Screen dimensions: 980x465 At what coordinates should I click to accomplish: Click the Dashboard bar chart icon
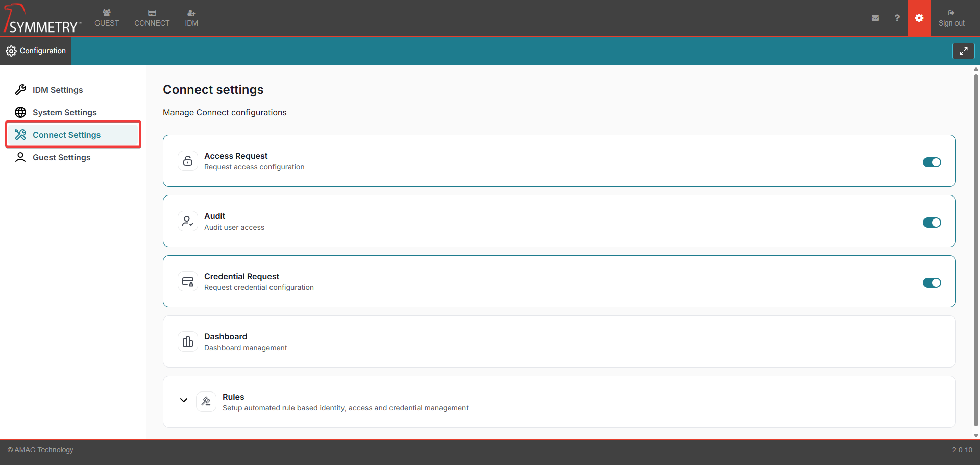point(188,341)
